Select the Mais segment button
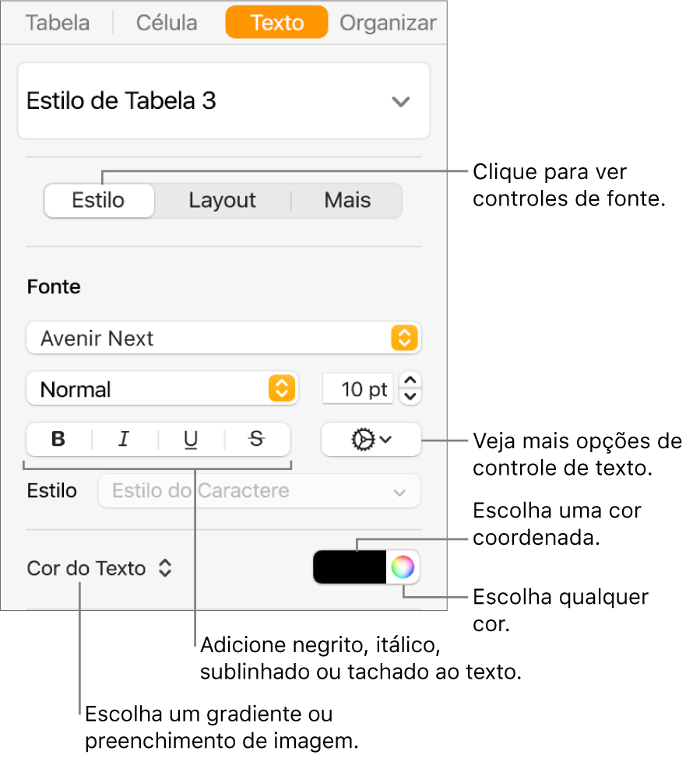Viewport: 700px width, 758px height. click(347, 200)
